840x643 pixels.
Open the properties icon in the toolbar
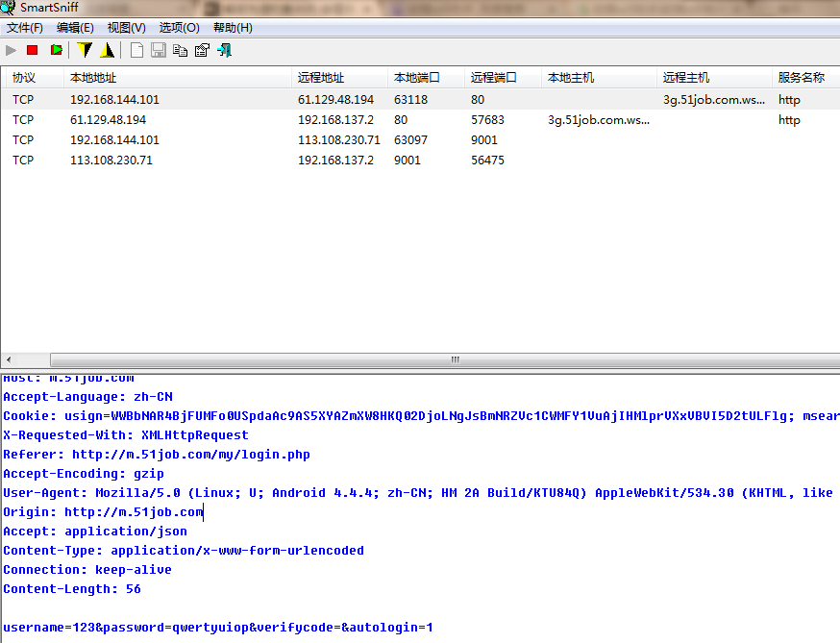coord(202,50)
